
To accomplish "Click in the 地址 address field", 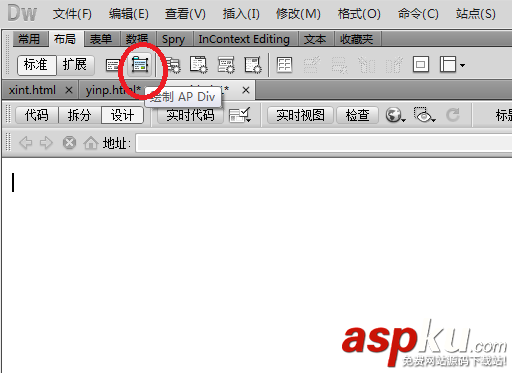I will pyautogui.click(x=323, y=143).
